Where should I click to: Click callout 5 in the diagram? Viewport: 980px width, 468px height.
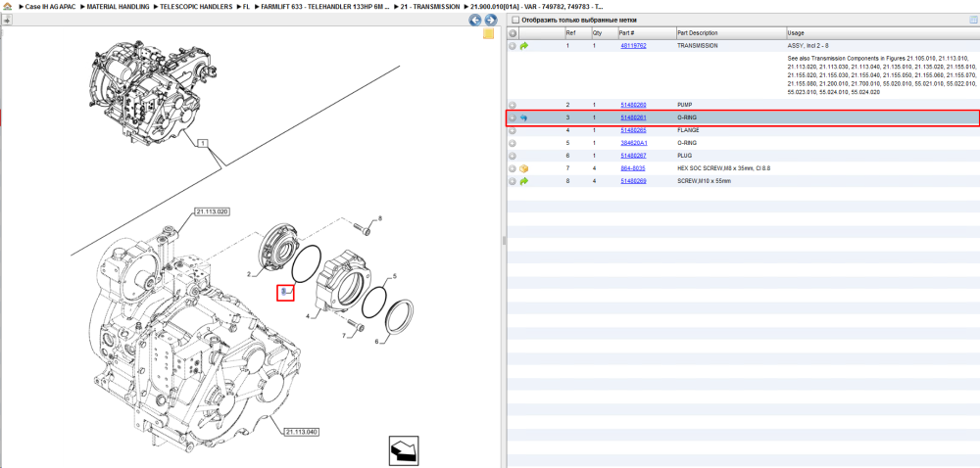click(x=395, y=276)
